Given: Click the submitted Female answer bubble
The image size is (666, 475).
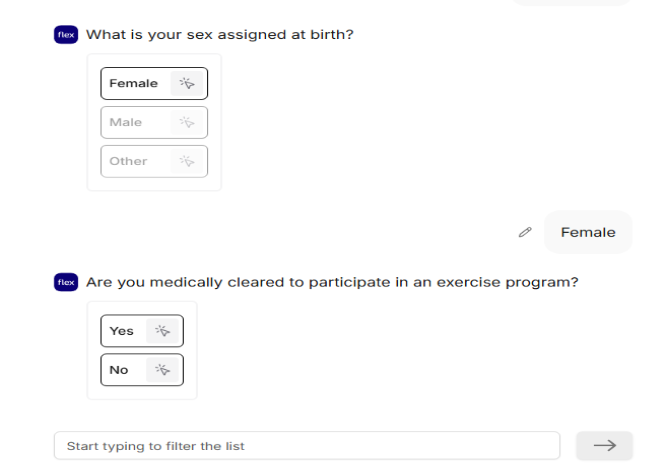Looking at the screenshot, I should 588,232.
